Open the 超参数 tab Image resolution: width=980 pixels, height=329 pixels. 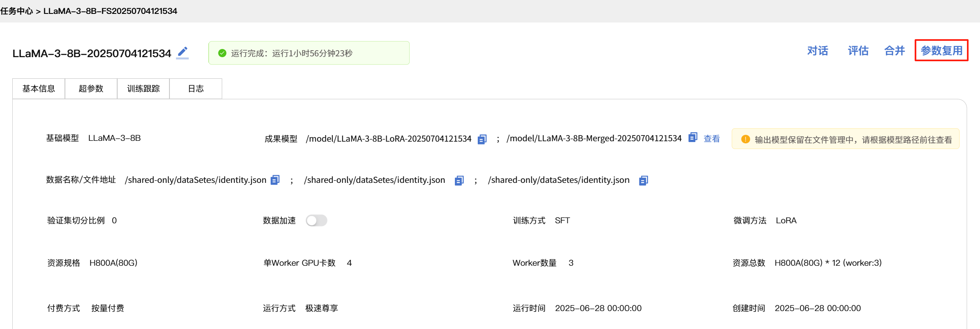click(91, 89)
